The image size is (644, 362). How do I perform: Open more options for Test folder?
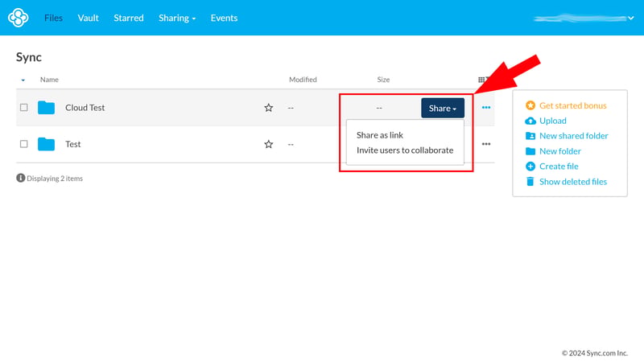click(486, 144)
